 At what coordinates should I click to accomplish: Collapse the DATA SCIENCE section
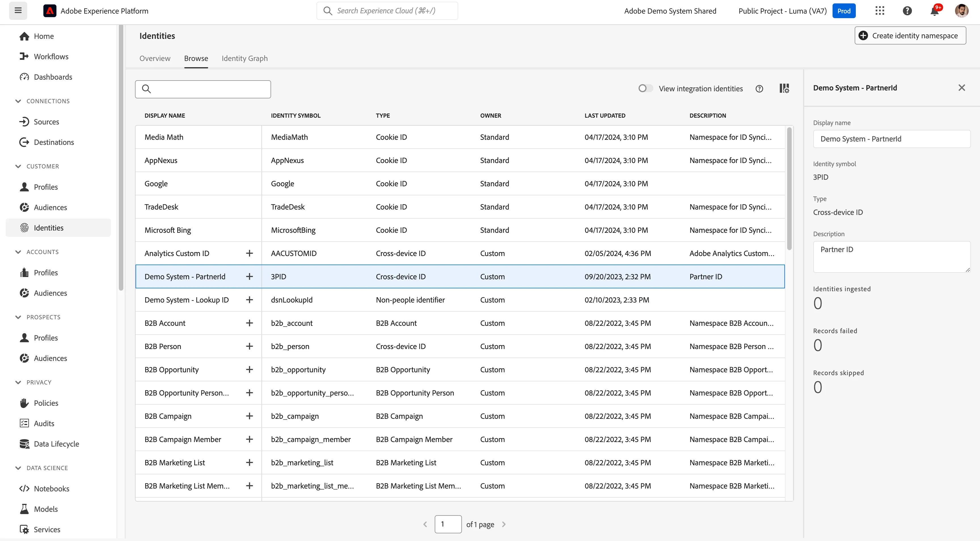click(18, 468)
